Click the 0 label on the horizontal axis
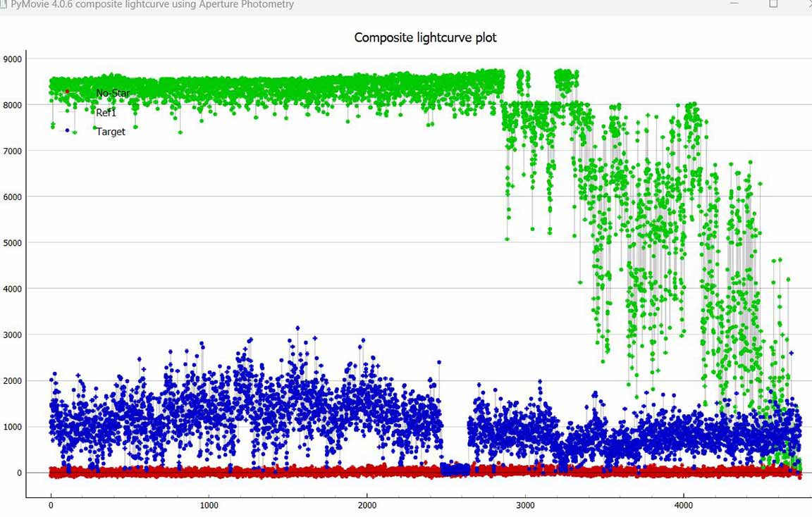The height and width of the screenshot is (517, 812). pos(51,505)
